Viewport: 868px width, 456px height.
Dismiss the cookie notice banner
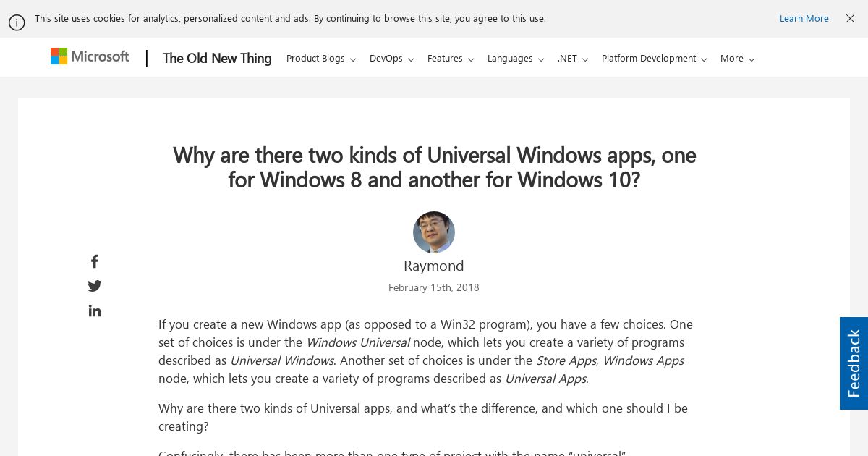tap(851, 19)
